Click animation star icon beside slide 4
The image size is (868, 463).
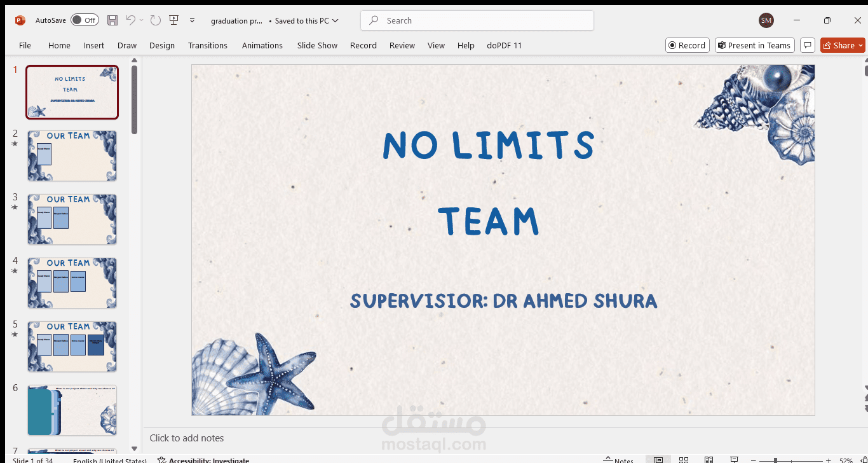[x=15, y=271]
